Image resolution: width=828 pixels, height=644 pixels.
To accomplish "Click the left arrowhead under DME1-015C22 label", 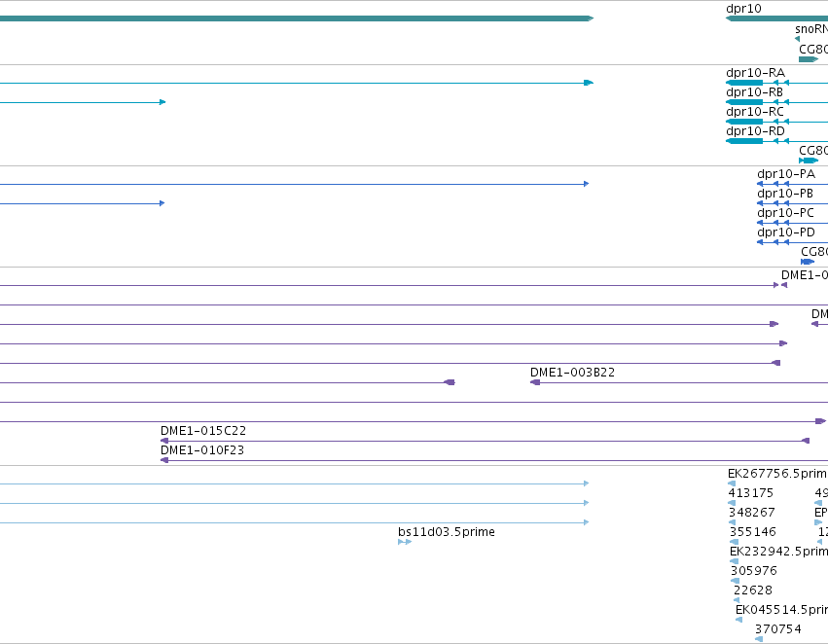I will click(164, 441).
